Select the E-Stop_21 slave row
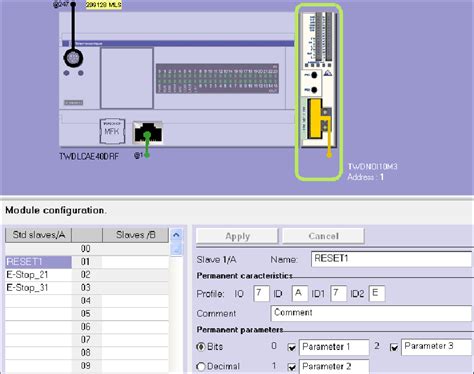 [x=38, y=275]
